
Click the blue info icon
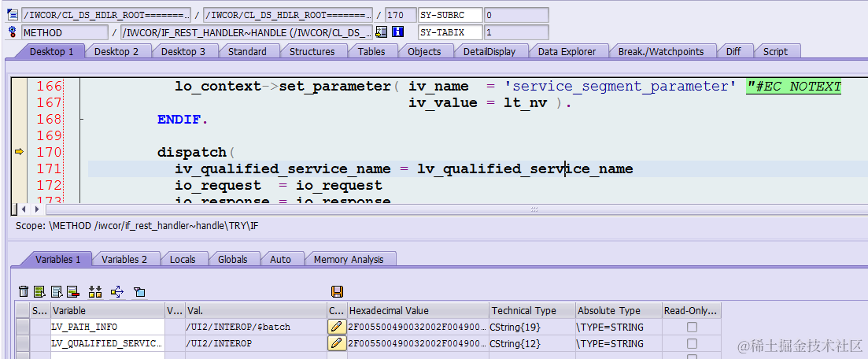pos(397,32)
